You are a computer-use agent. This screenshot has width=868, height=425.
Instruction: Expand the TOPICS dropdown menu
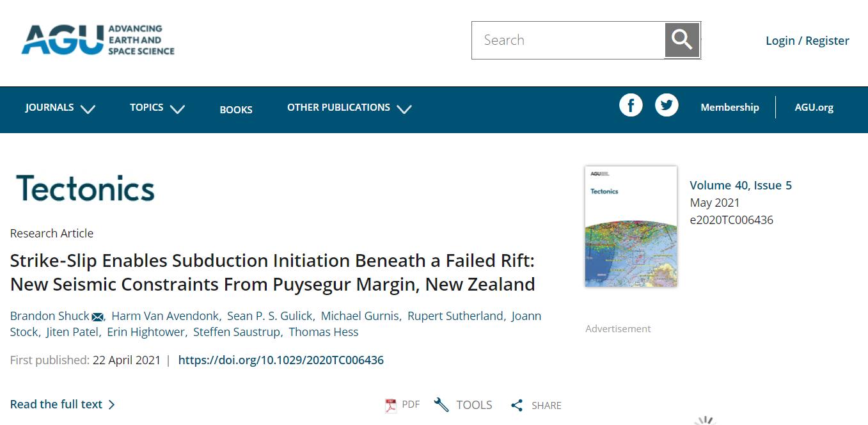click(157, 108)
